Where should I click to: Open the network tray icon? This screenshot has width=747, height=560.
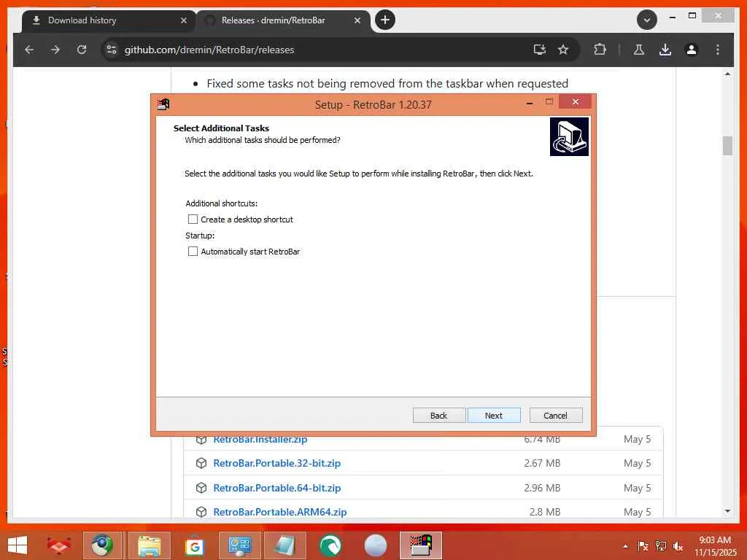(661, 546)
